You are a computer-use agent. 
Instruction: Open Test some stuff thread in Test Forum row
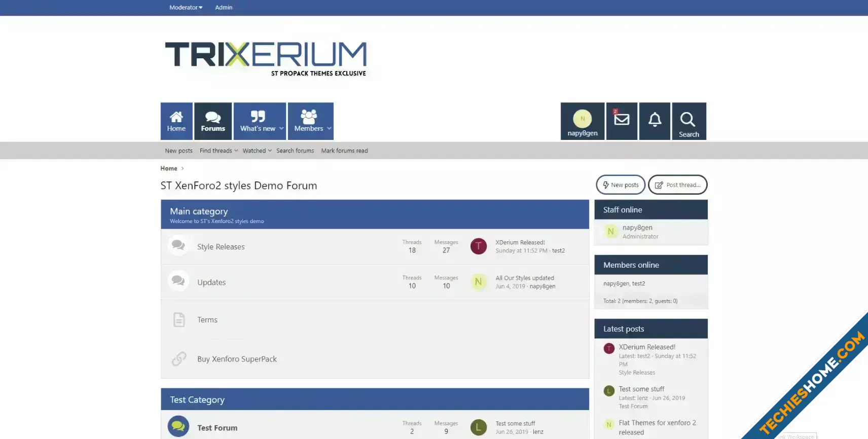pyautogui.click(x=515, y=423)
